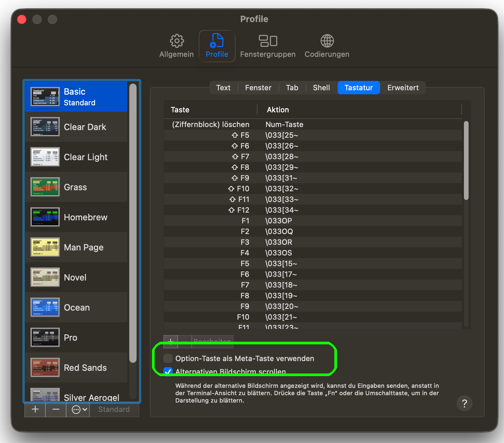
Task: Select the Red Sands profile thumbnail
Action: point(45,367)
